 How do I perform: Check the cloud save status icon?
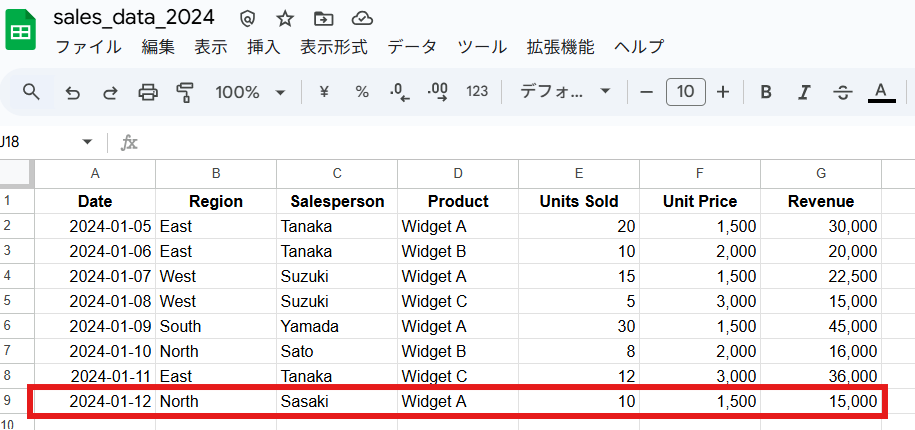point(362,19)
